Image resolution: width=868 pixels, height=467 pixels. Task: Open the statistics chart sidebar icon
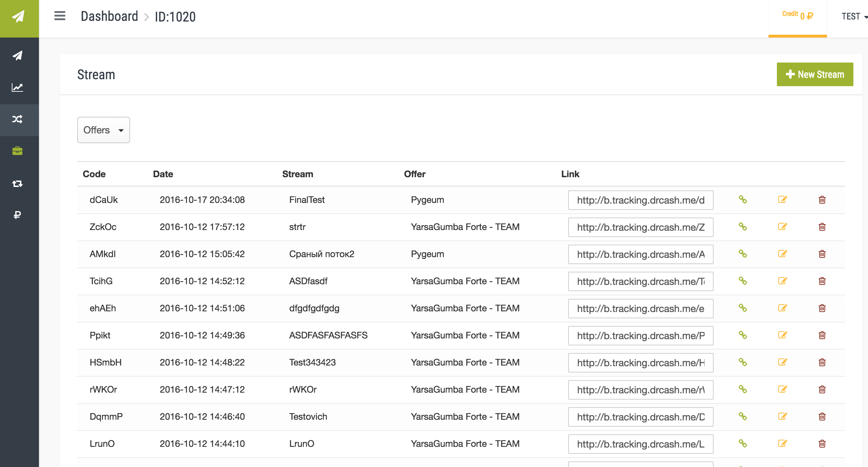tap(17, 88)
